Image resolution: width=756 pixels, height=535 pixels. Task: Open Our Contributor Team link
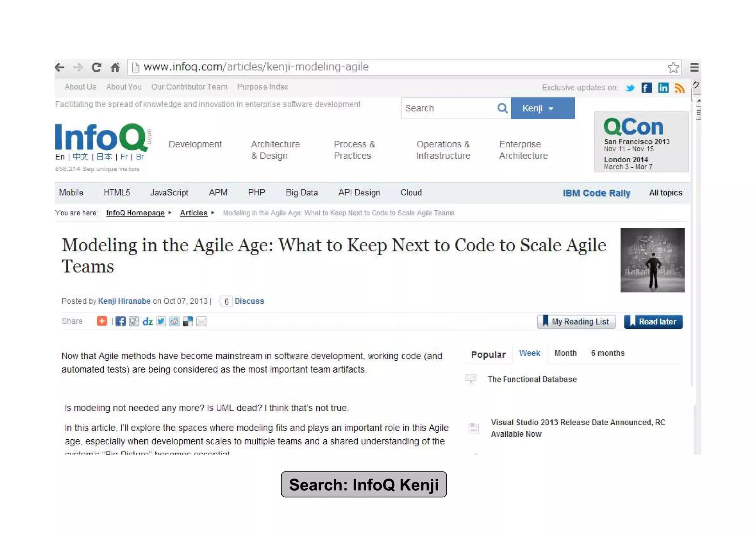(189, 87)
